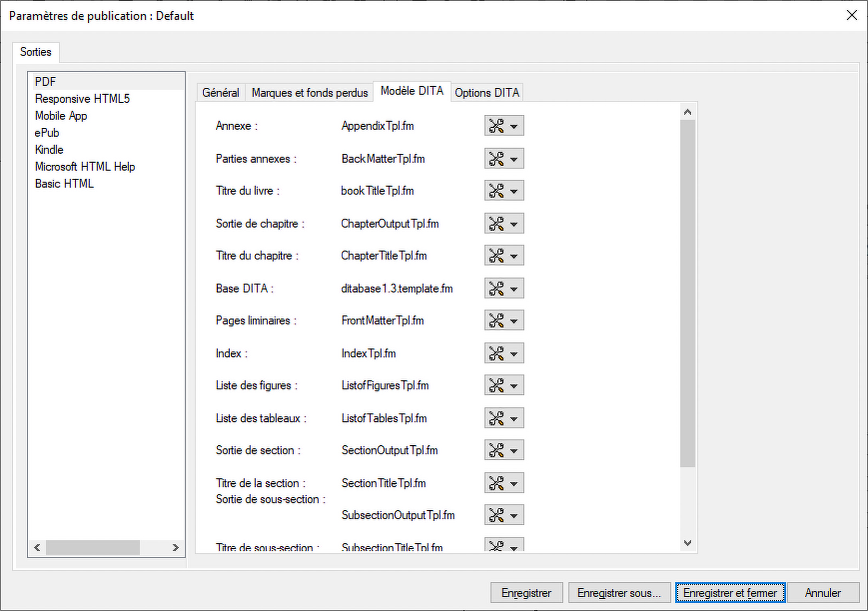Click the tools icon beside ChapterOutputTpl.fm

tap(496, 223)
